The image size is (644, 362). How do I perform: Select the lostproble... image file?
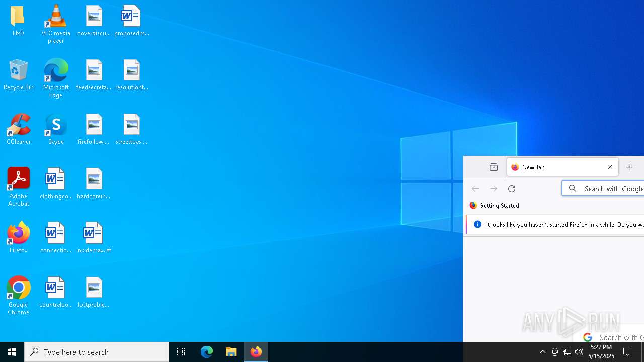(94, 292)
